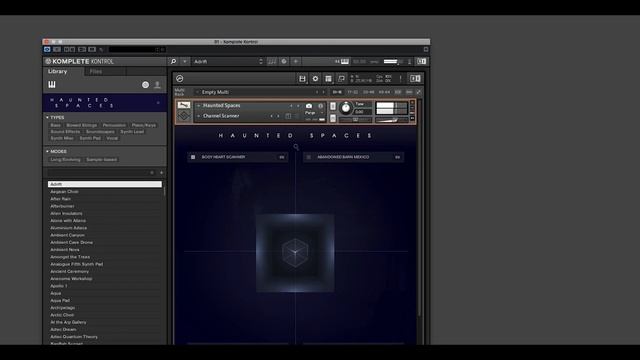Click the host toolbar blue power icon
Viewport: 640px width, 360px height.
[47, 49]
